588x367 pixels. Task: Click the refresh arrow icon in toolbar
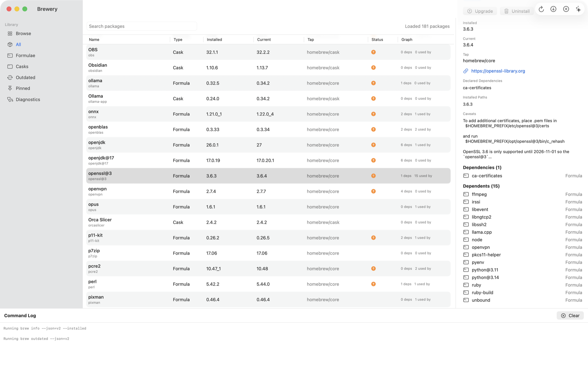[x=541, y=9]
